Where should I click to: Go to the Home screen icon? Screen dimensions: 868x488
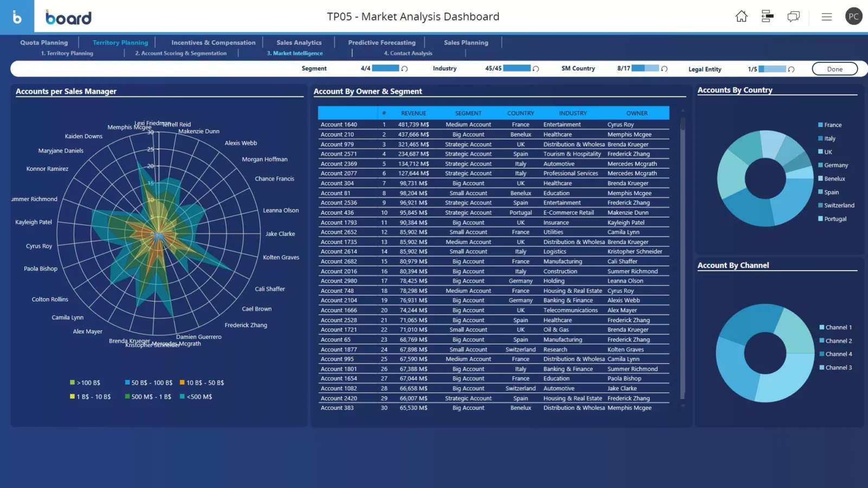(741, 16)
